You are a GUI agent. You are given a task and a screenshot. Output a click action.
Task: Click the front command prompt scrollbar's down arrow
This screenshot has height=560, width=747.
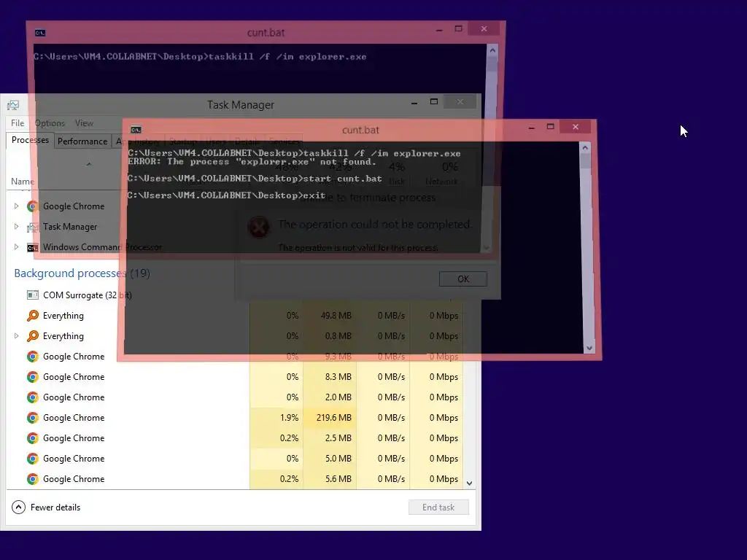(589, 348)
